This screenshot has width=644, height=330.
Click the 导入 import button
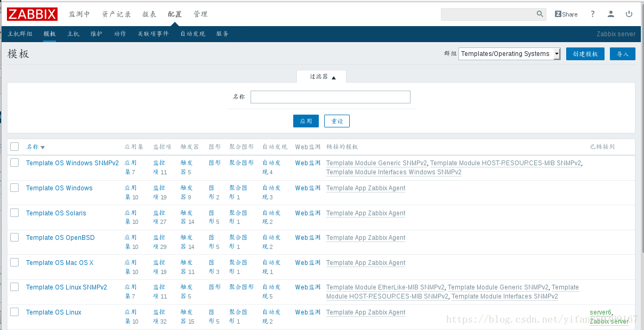[623, 54]
